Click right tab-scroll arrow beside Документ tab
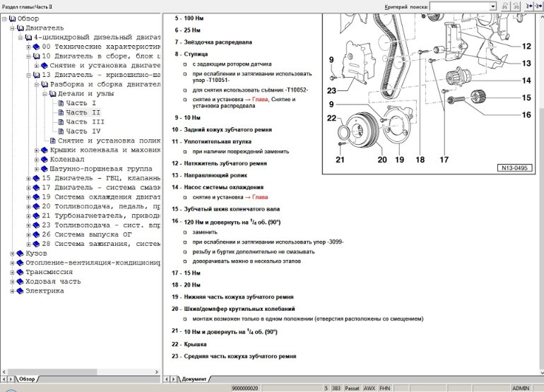Image resolution: width=544 pixels, height=392 pixels. pyautogui.click(x=174, y=379)
